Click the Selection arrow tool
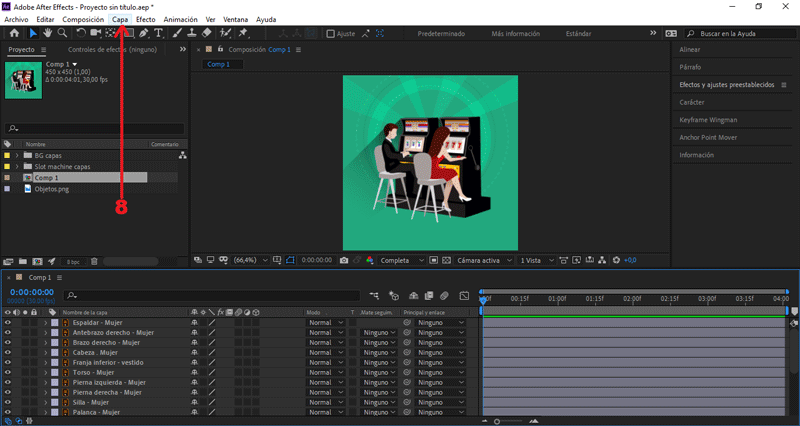Viewport: 800px width, 426px height. [x=32, y=33]
